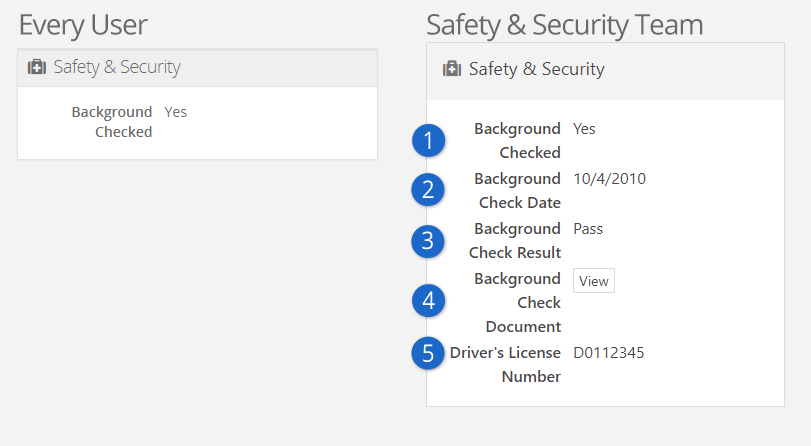Image resolution: width=811 pixels, height=446 pixels.
Task: Click the Background Checked label in Team panel
Action: pos(517,141)
